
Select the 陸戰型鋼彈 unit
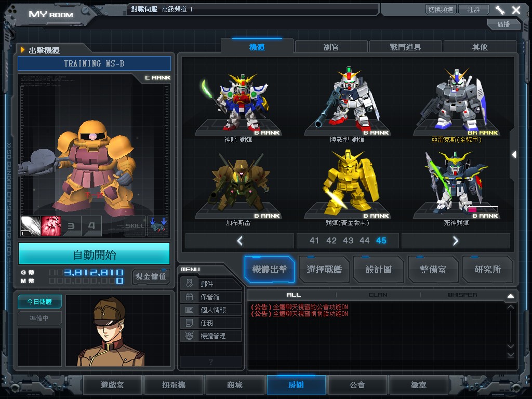point(348,104)
